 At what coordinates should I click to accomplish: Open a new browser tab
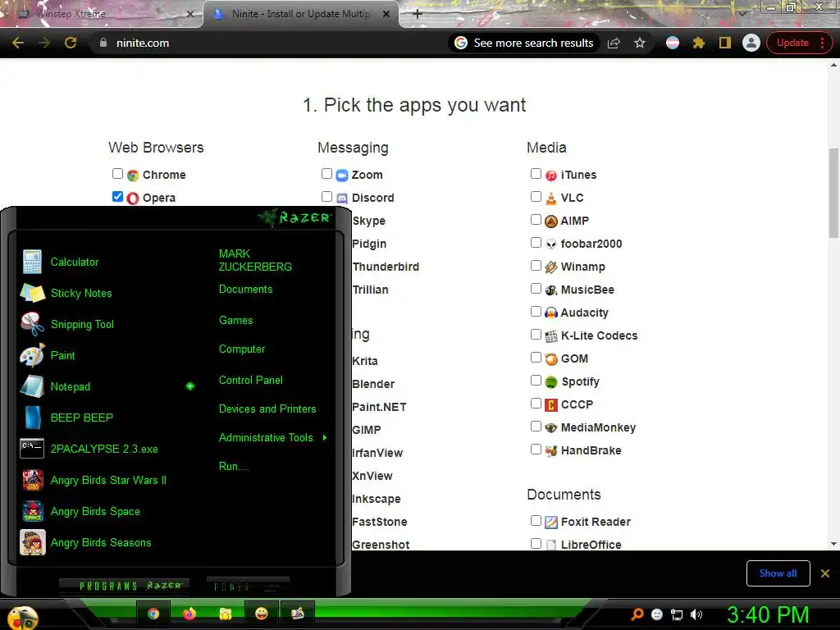(x=418, y=14)
